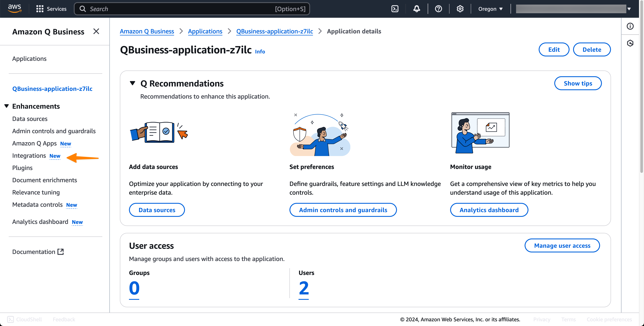Open the CloudShell terminal icon in the header

tap(395, 9)
